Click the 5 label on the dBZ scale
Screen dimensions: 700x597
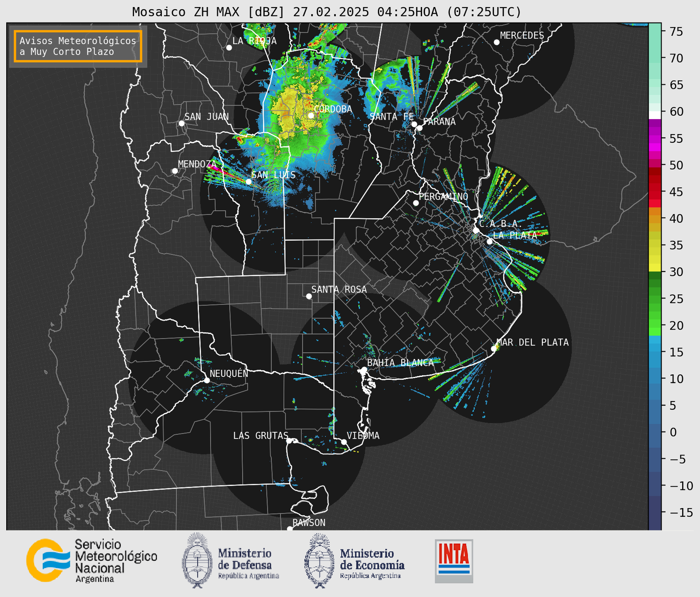coord(673,406)
